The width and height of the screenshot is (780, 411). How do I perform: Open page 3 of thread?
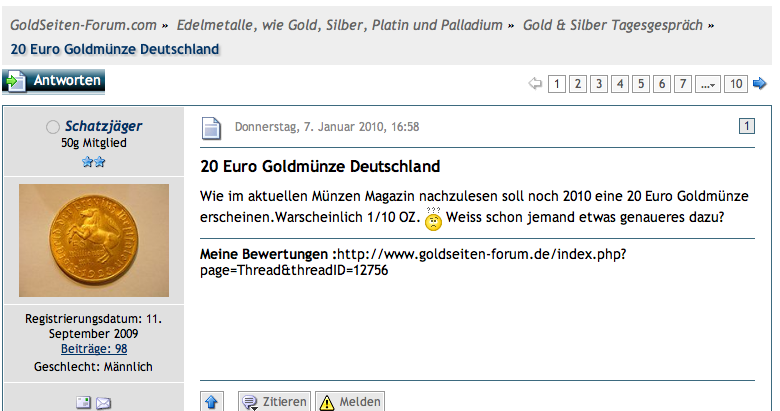coord(599,84)
